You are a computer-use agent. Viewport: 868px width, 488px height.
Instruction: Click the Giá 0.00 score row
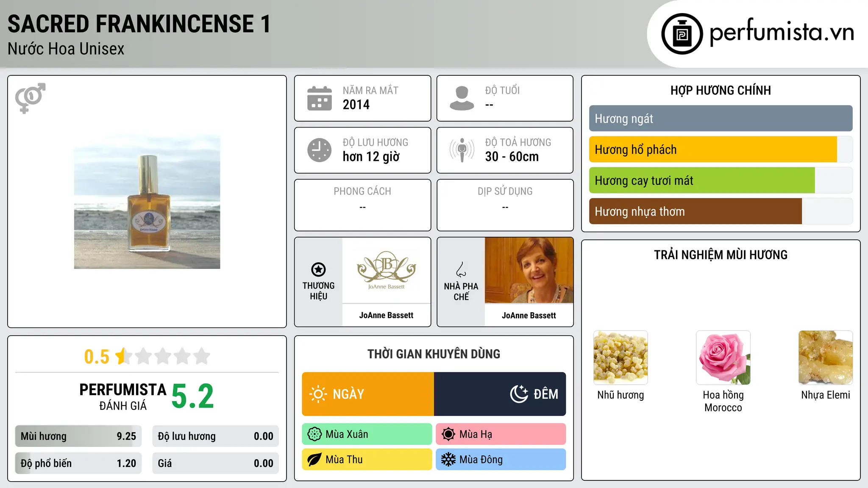(x=215, y=463)
